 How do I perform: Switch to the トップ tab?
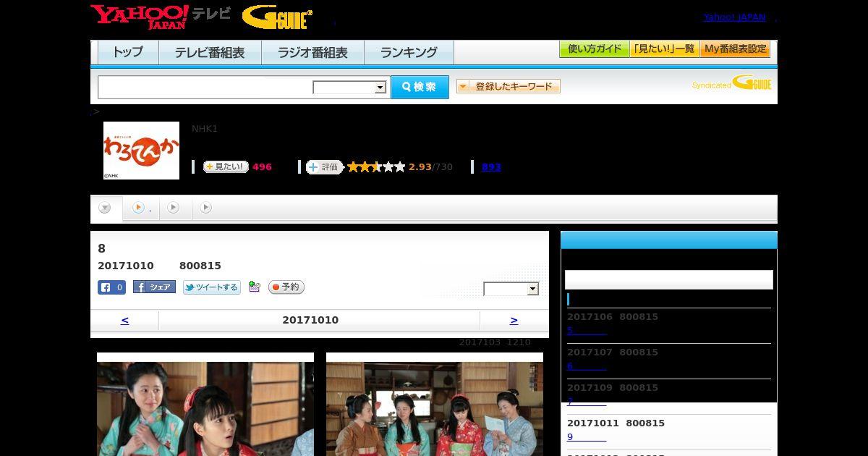(x=128, y=52)
